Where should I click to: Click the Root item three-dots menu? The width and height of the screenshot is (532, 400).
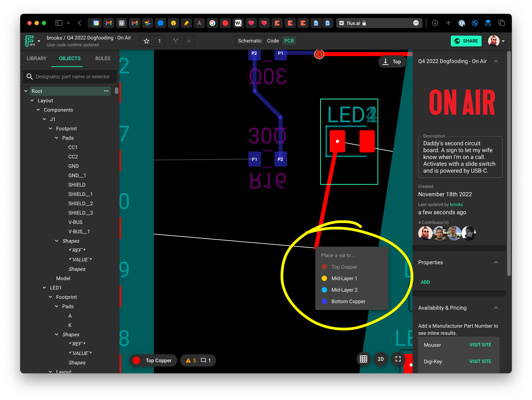[106, 91]
